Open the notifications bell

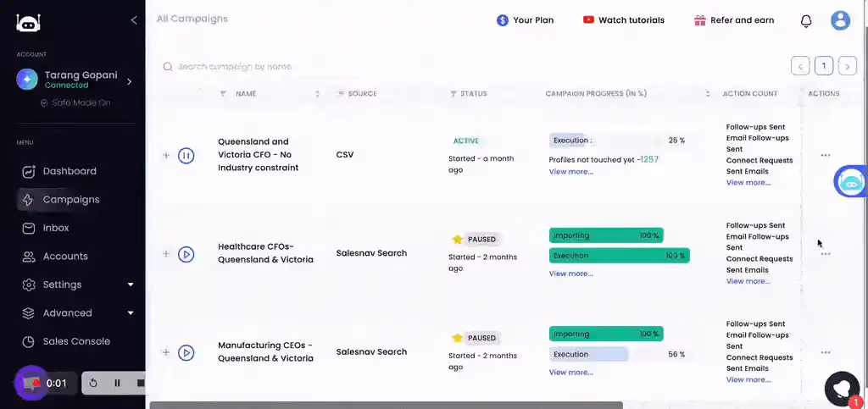click(807, 21)
